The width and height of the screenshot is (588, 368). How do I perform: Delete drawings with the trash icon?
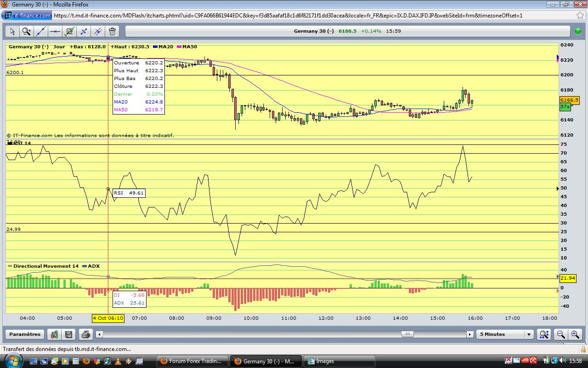(x=112, y=31)
